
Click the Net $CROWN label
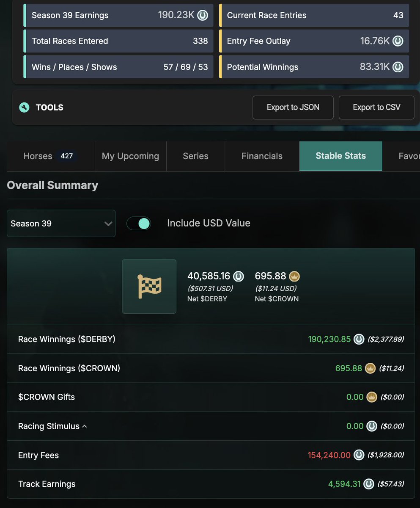(x=277, y=299)
